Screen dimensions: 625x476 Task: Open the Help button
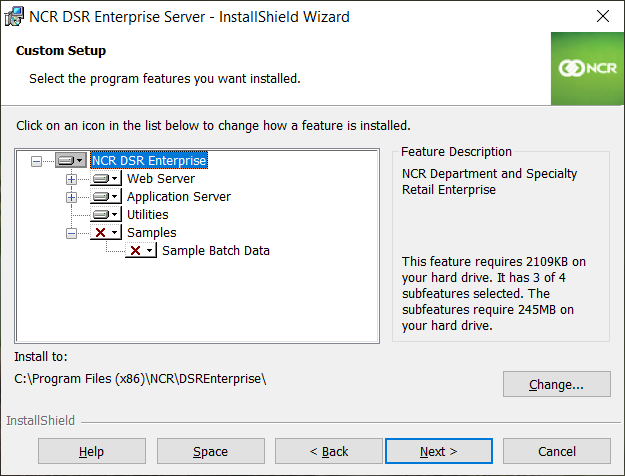click(x=92, y=451)
